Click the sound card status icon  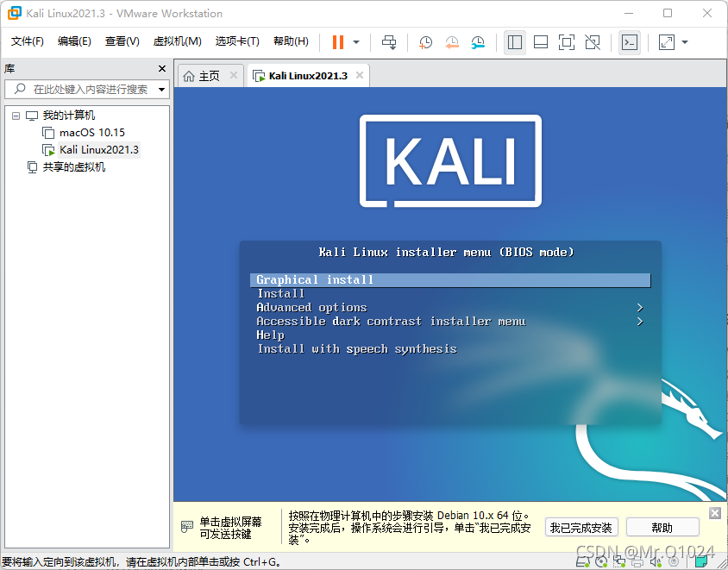point(656,562)
